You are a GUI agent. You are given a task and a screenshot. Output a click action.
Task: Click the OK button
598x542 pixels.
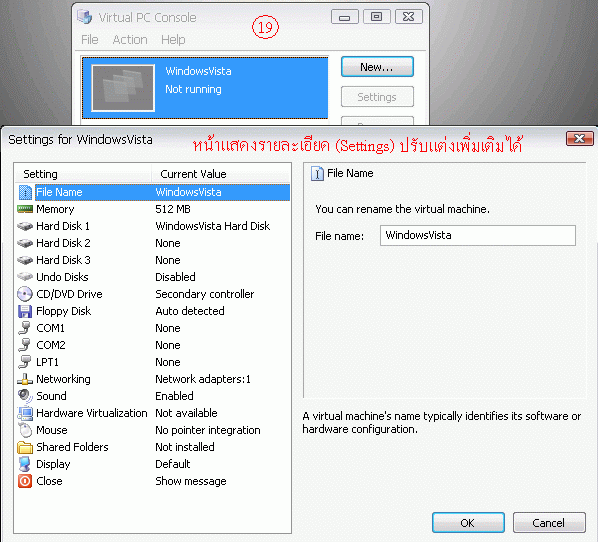tap(468, 523)
